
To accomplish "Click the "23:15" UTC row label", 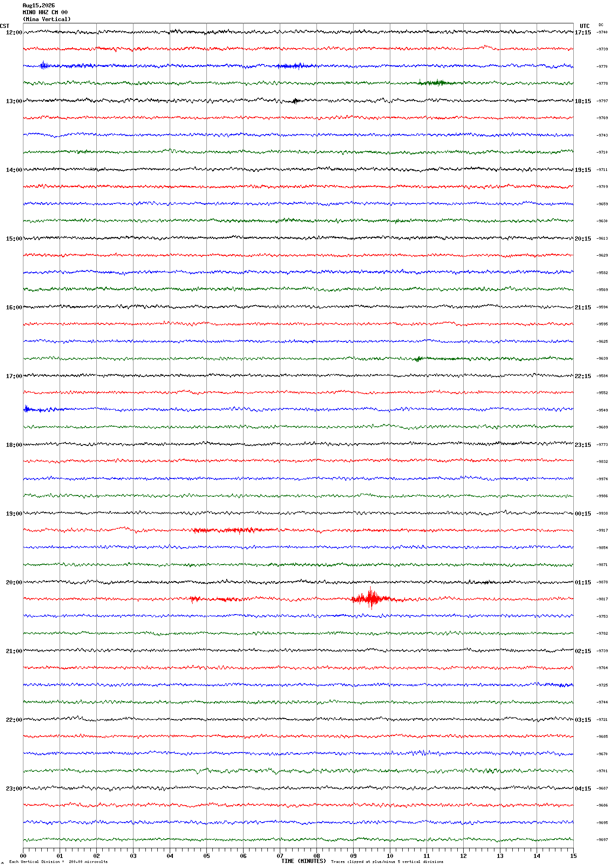I will tap(583, 445).
